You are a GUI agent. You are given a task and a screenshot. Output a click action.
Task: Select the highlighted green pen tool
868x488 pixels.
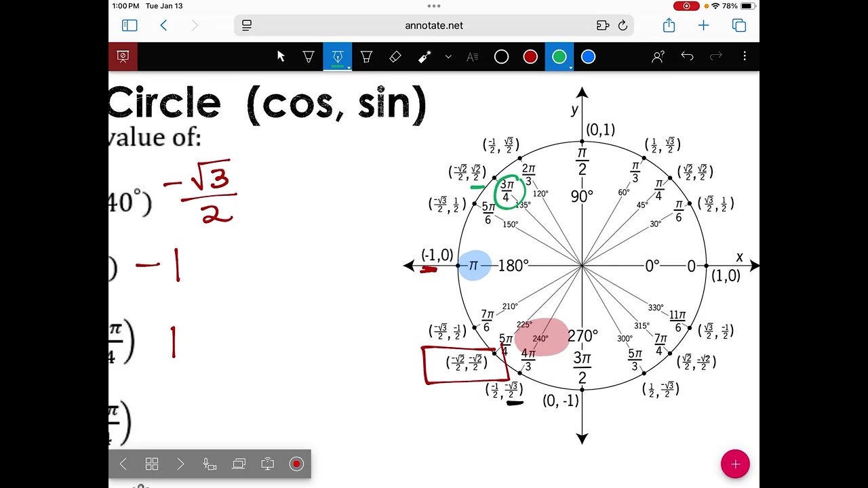coord(337,57)
